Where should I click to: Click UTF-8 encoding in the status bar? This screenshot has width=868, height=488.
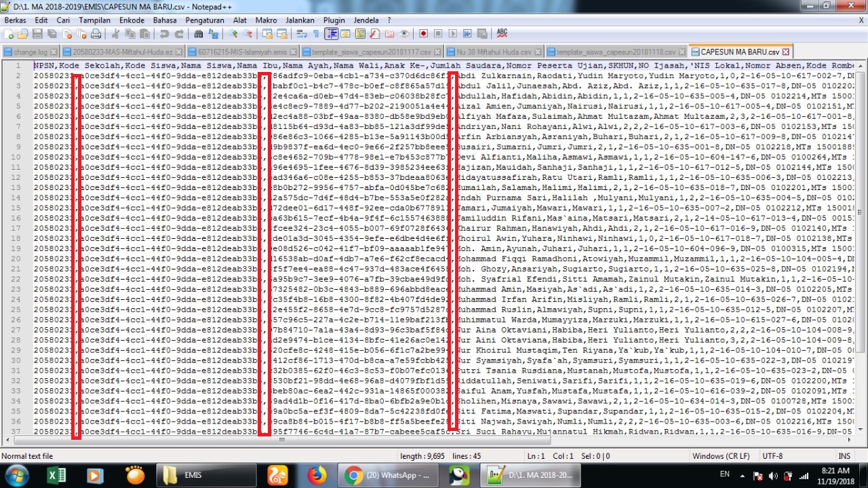[x=772, y=456]
